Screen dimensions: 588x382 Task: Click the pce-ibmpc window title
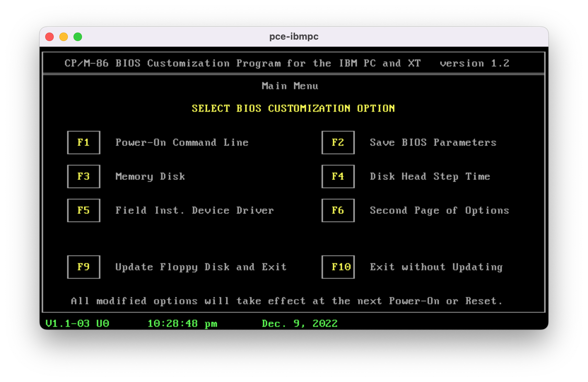click(294, 36)
